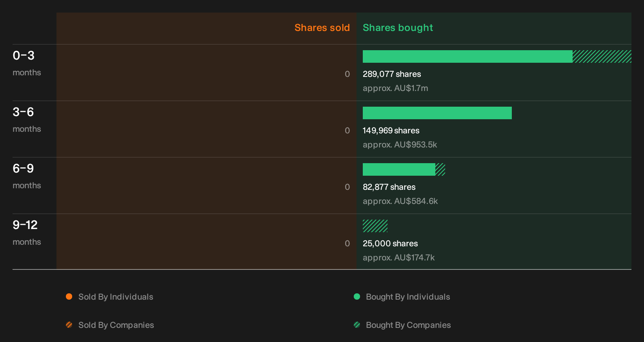Select the Bought By Individuals legend label
644x342 pixels.
[x=408, y=297]
